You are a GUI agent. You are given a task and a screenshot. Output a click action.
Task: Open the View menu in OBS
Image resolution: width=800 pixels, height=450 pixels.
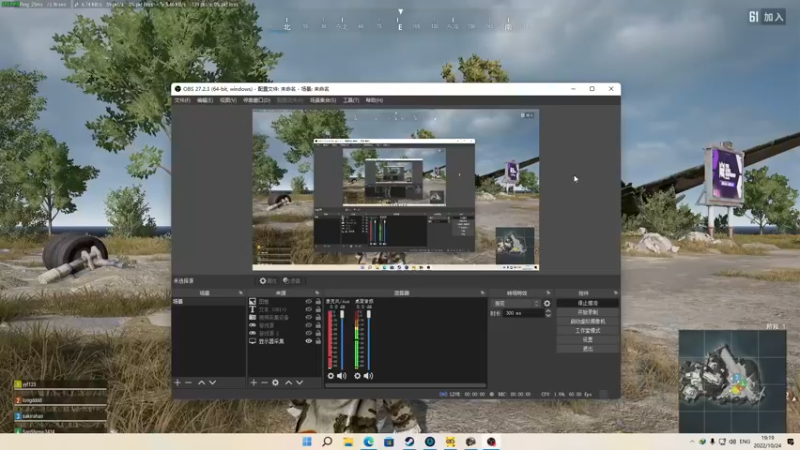[228, 101]
